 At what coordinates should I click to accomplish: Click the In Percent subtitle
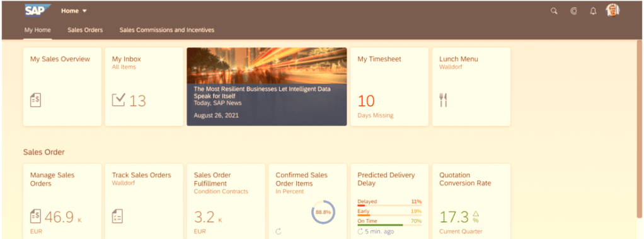point(290,192)
